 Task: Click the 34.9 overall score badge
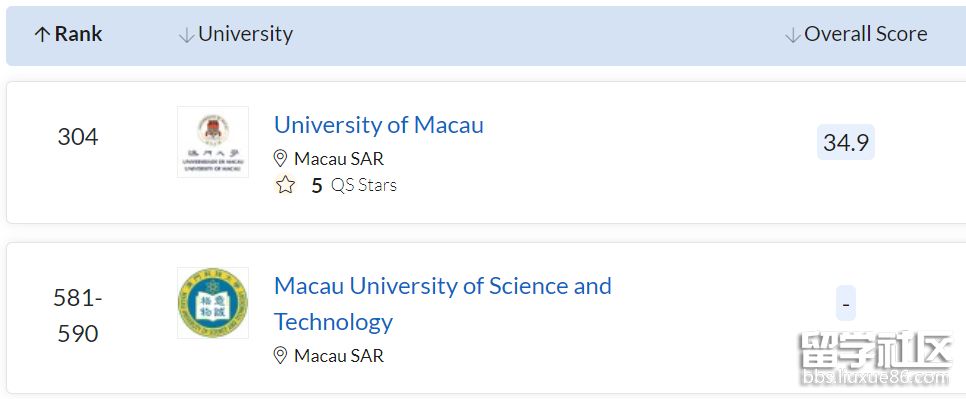[846, 142]
